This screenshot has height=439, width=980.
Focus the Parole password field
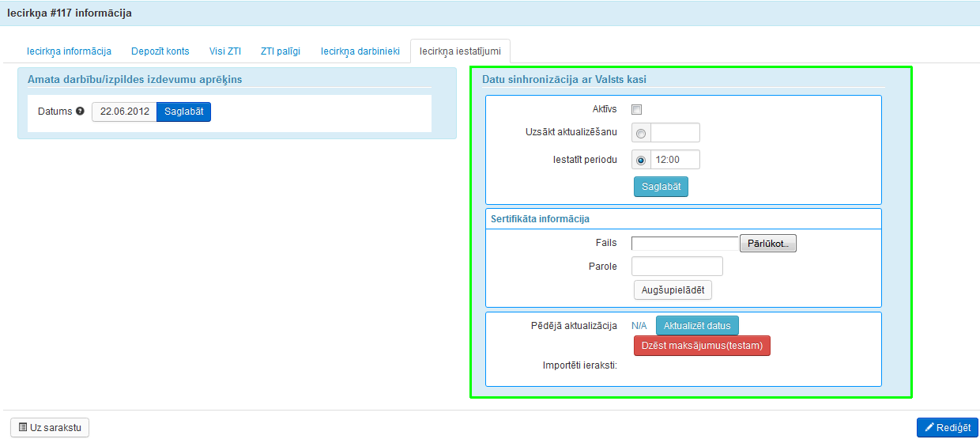click(x=677, y=267)
